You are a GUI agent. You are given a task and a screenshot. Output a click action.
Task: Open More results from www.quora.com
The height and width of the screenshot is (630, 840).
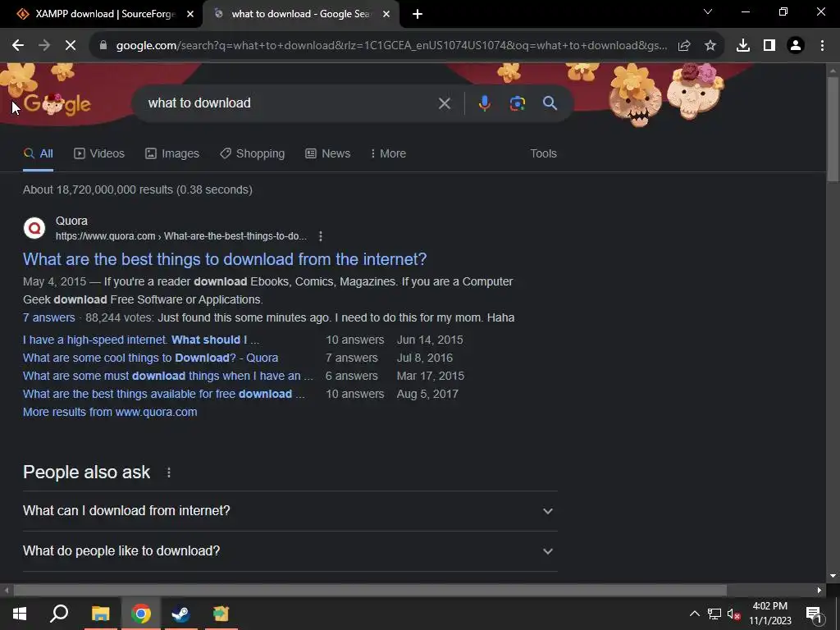110,412
